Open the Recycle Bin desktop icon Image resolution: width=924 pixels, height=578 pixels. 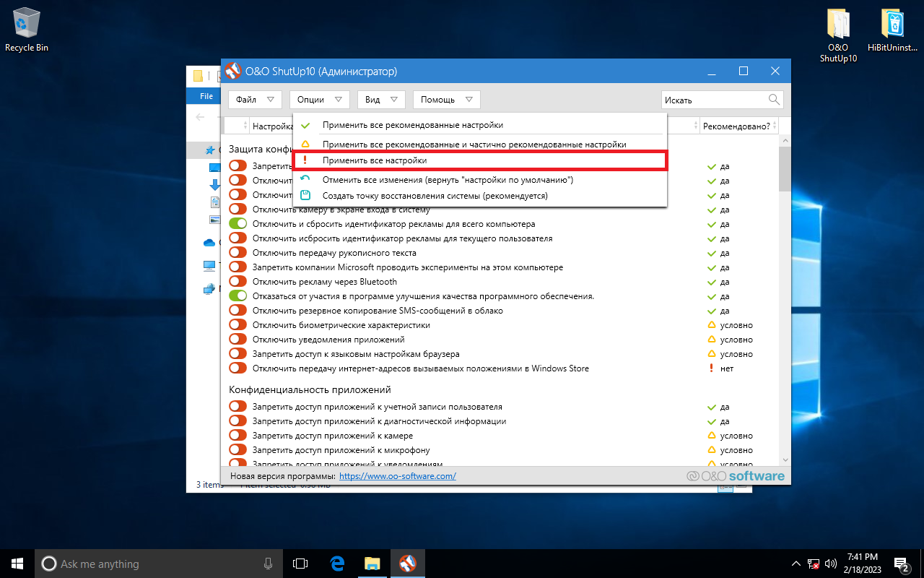point(27,30)
